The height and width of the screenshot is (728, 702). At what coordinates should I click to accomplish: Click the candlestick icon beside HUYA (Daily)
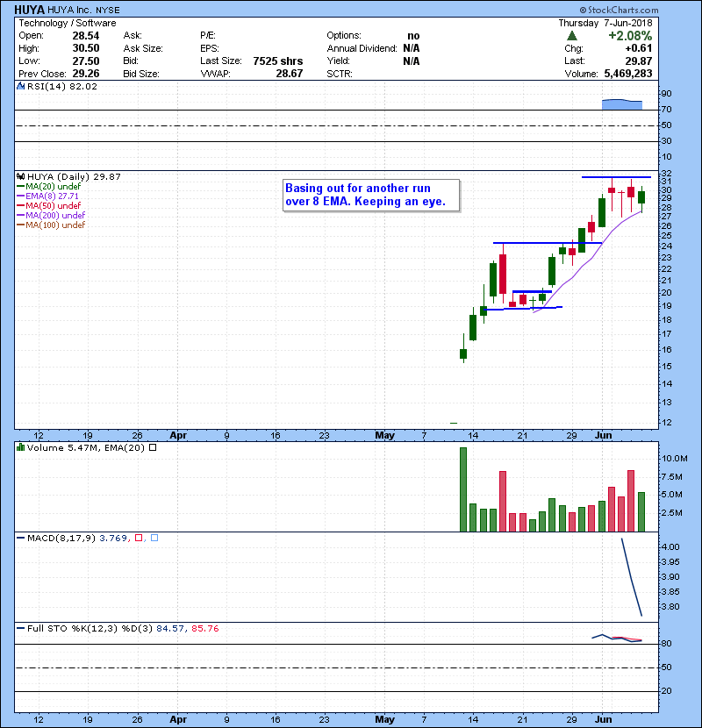coord(20,177)
